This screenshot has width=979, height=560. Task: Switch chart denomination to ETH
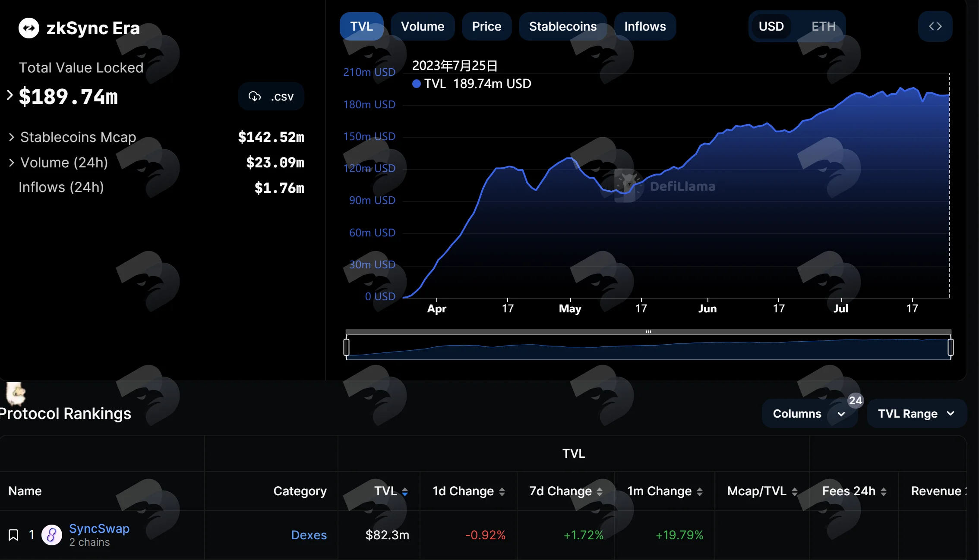[823, 26]
